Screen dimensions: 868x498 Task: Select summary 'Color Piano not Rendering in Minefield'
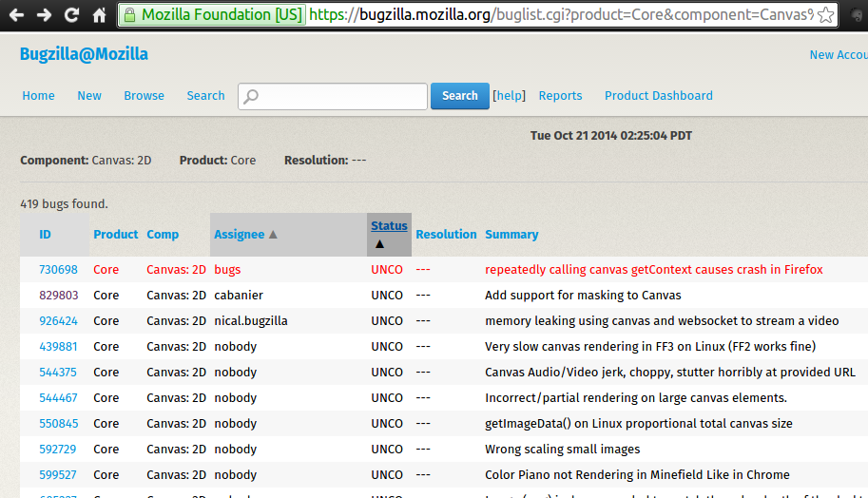tap(637, 475)
